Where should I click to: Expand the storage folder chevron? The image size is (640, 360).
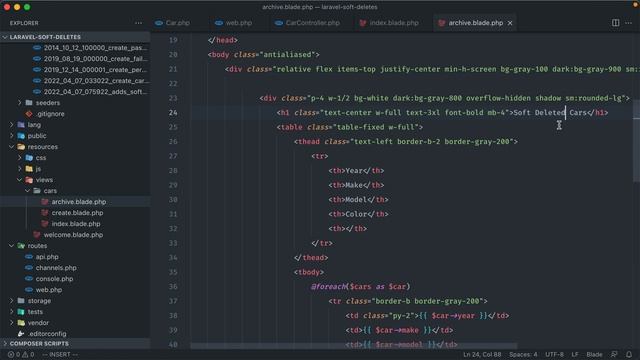click(12, 301)
